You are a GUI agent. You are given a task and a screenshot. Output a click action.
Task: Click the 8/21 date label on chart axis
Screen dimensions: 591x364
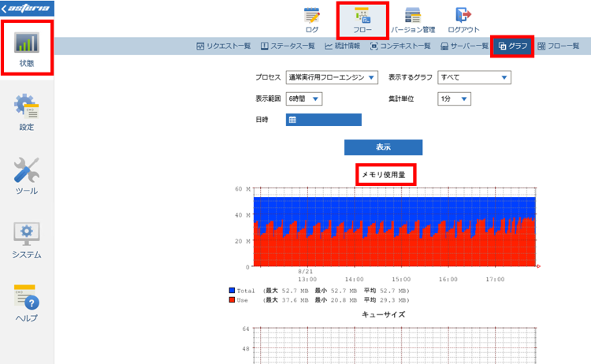305,271
